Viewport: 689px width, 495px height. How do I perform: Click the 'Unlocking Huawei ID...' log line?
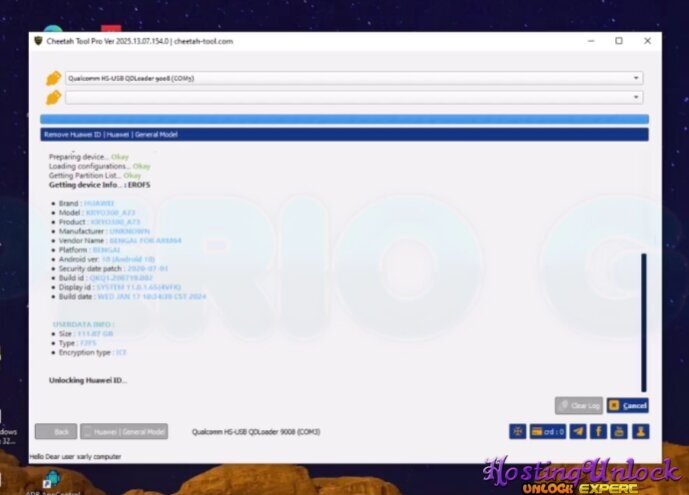88,380
